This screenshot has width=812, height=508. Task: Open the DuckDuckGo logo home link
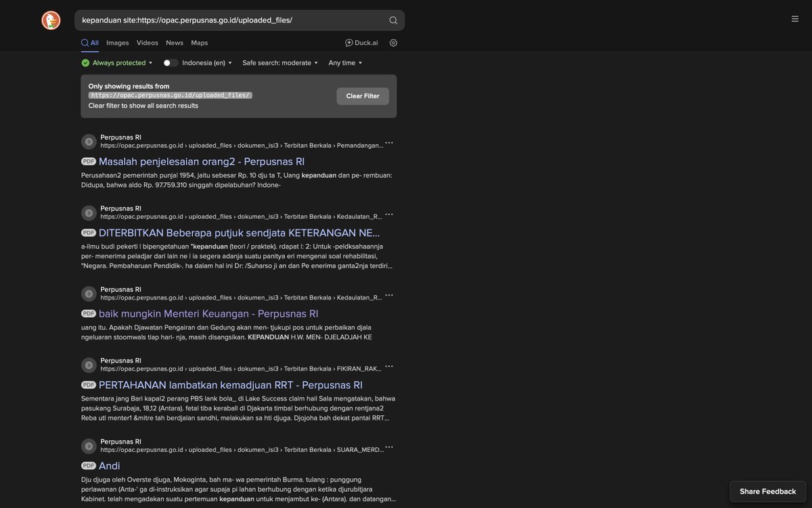pos(51,20)
